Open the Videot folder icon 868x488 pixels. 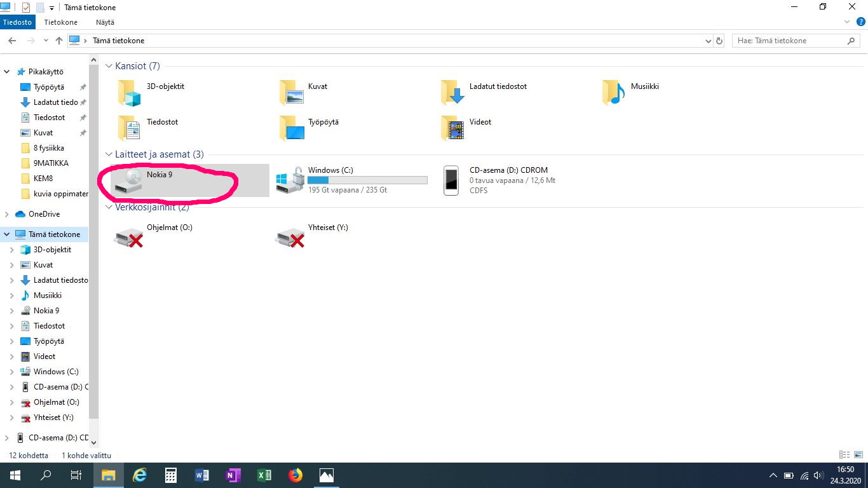point(452,128)
